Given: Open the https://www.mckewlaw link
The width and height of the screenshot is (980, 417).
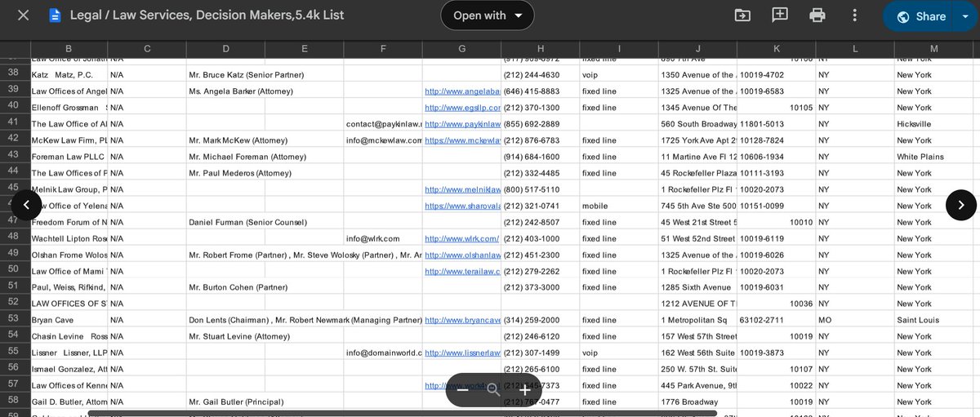Looking at the screenshot, I should tap(462, 140).
